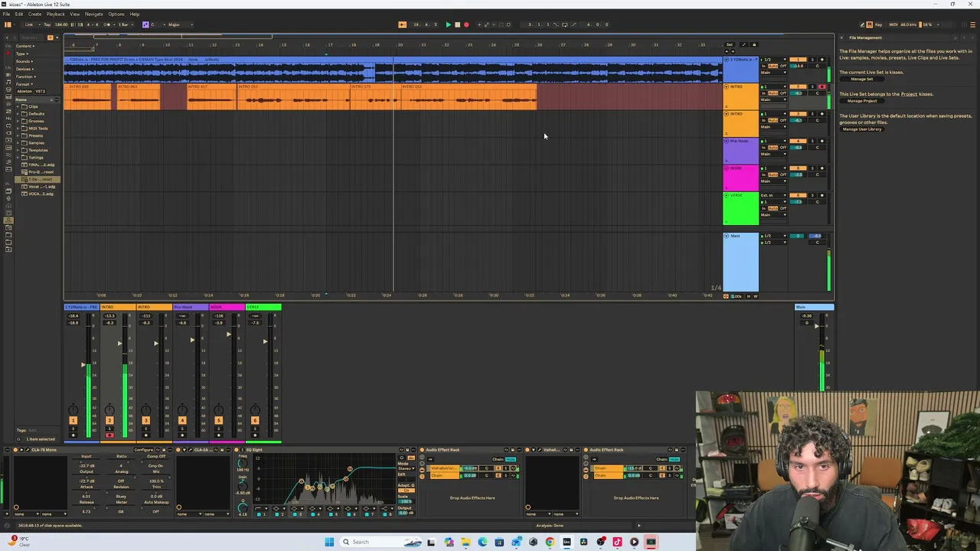Stop playback with the Stop button

[457, 24]
